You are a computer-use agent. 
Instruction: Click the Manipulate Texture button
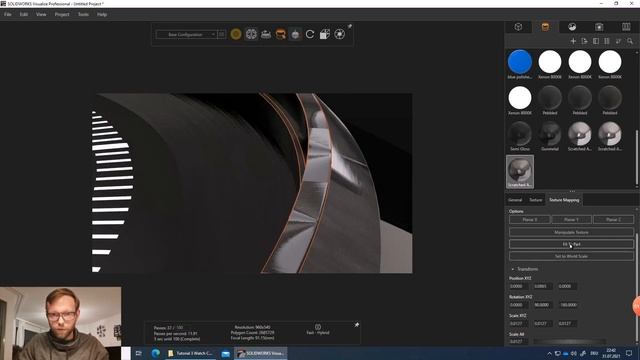(x=571, y=232)
